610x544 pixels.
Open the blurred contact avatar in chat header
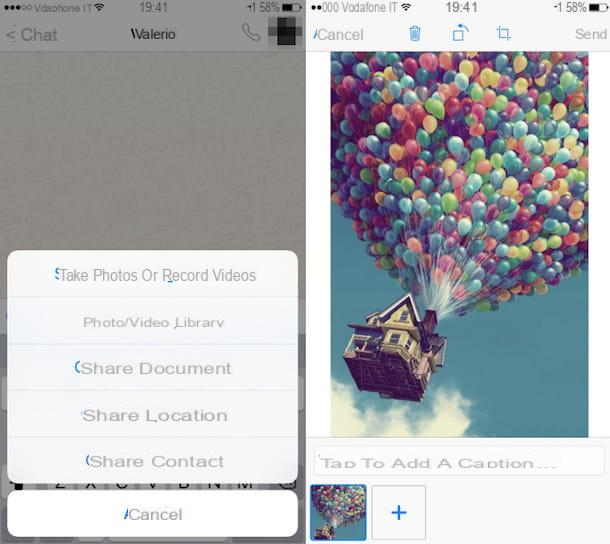285,31
